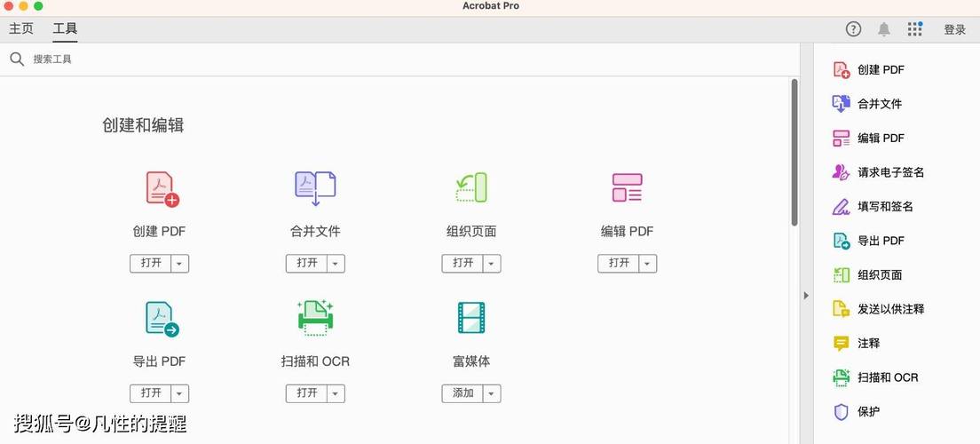Select 合并文件 icon in right sidebar
The height and width of the screenshot is (444, 980).
[842, 104]
